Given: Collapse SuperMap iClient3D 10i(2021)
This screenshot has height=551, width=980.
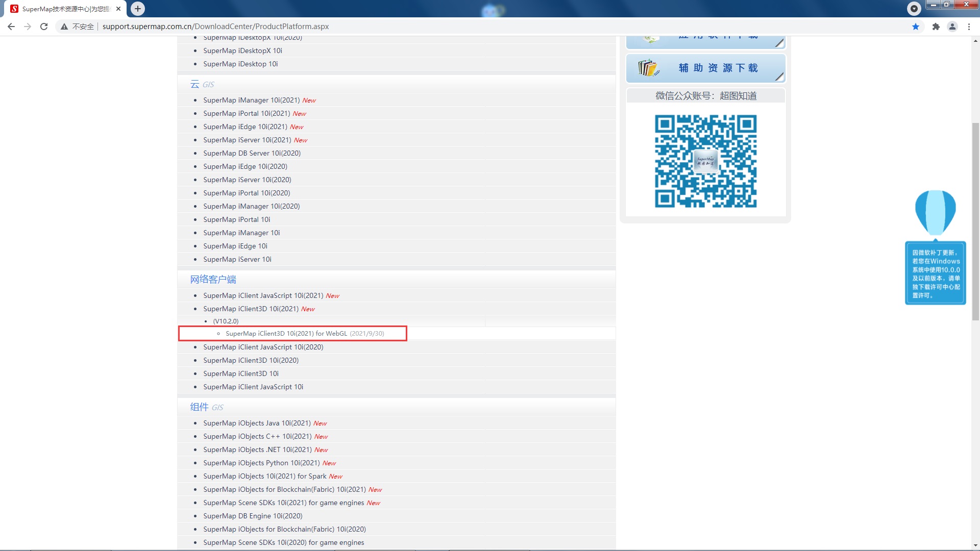Looking at the screenshot, I should pyautogui.click(x=251, y=309).
